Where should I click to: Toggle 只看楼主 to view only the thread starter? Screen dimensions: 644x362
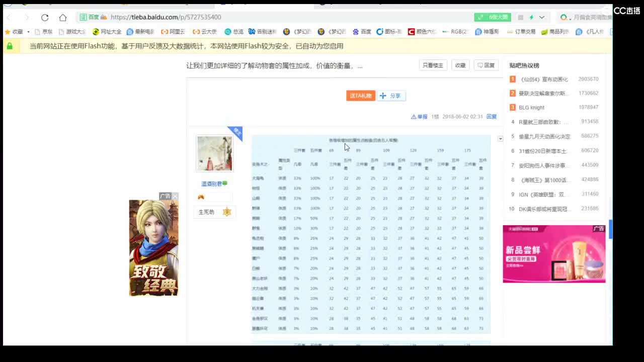coord(433,65)
